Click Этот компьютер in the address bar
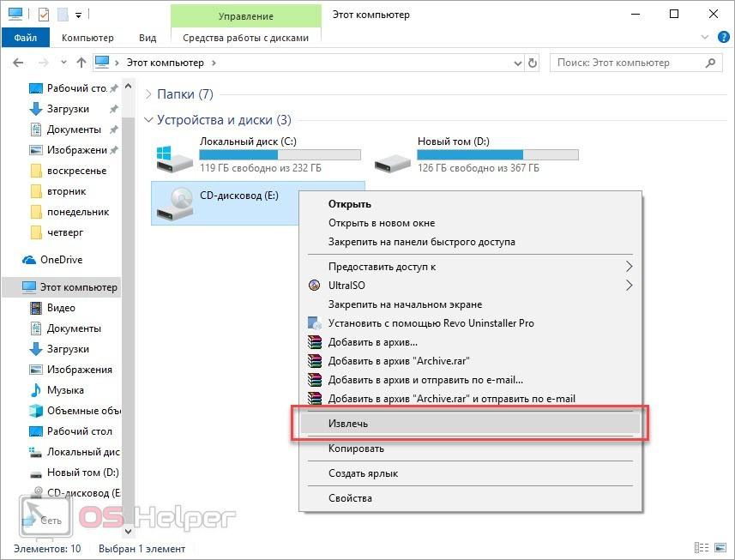This screenshot has width=735, height=560. pyautogui.click(x=165, y=63)
